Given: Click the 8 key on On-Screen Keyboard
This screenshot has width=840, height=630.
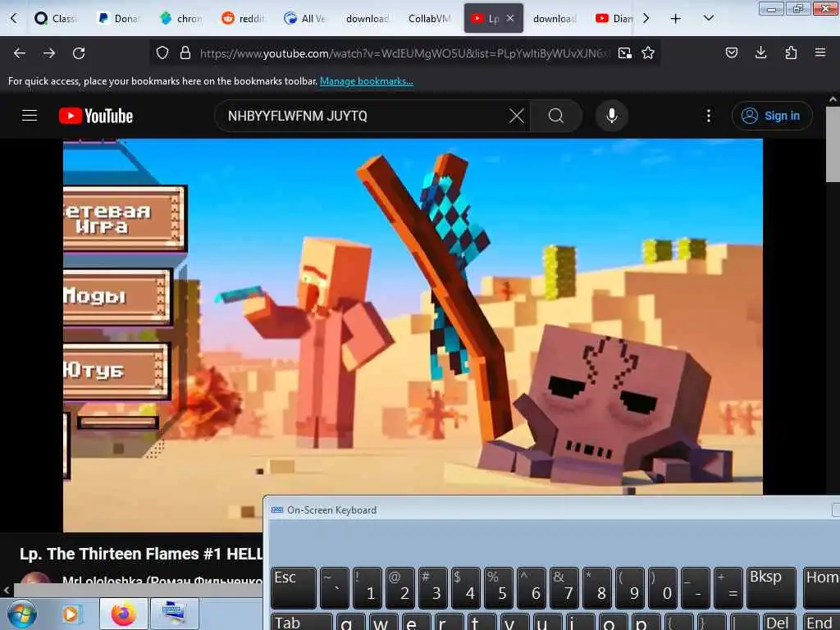Looking at the screenshot, I should (598, 587).
